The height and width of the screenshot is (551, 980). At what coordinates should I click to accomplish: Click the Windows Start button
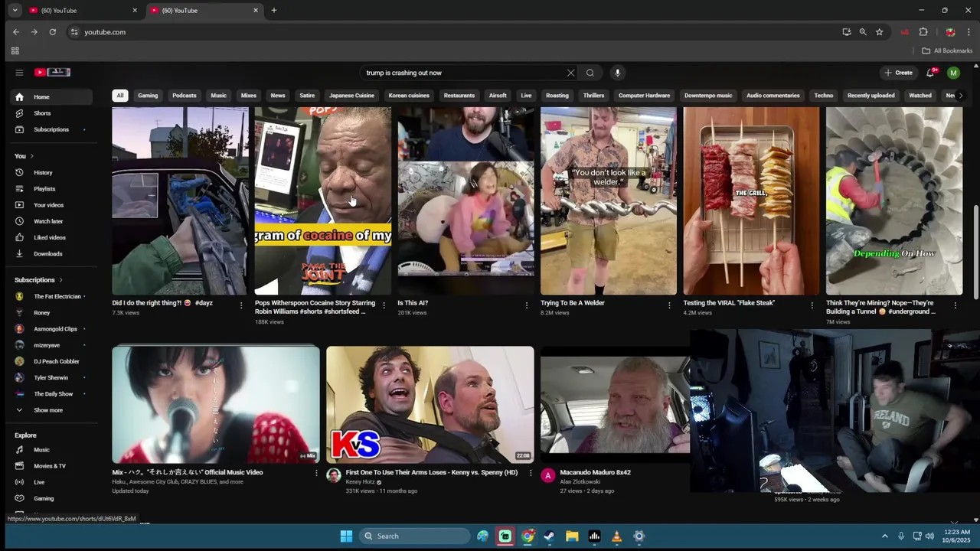(x=346, y=536)
